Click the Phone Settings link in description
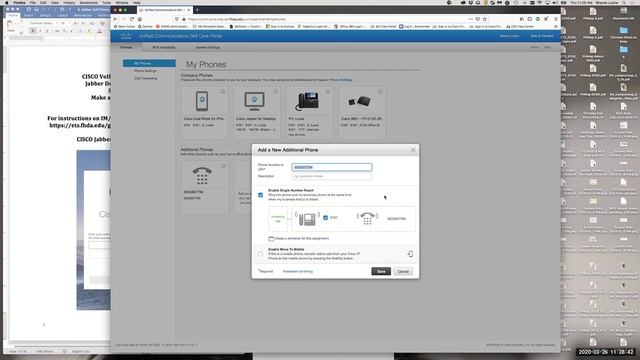This screenshot has height=360, width=640. tap(340, 80)
